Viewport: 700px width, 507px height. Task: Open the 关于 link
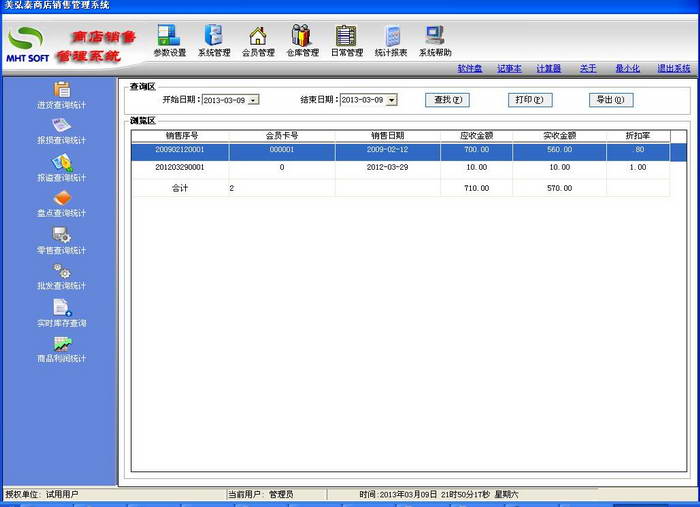click(x=588, y=68)
